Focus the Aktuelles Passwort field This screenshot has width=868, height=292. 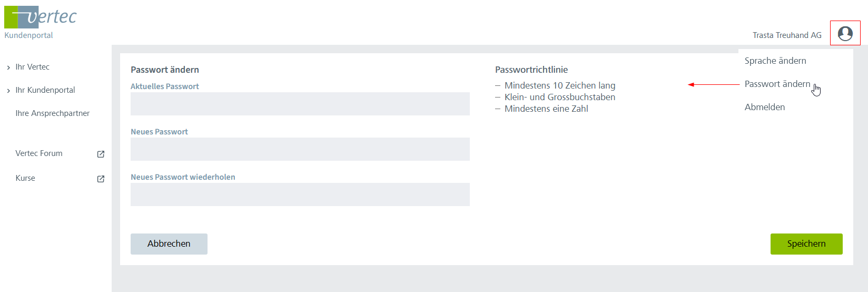click(300, 104)
